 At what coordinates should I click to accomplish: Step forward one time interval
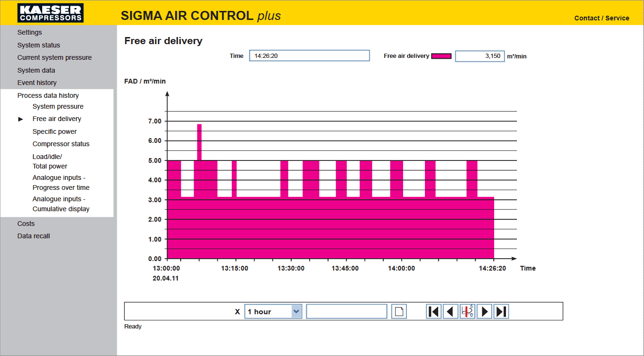pos(484,312)
